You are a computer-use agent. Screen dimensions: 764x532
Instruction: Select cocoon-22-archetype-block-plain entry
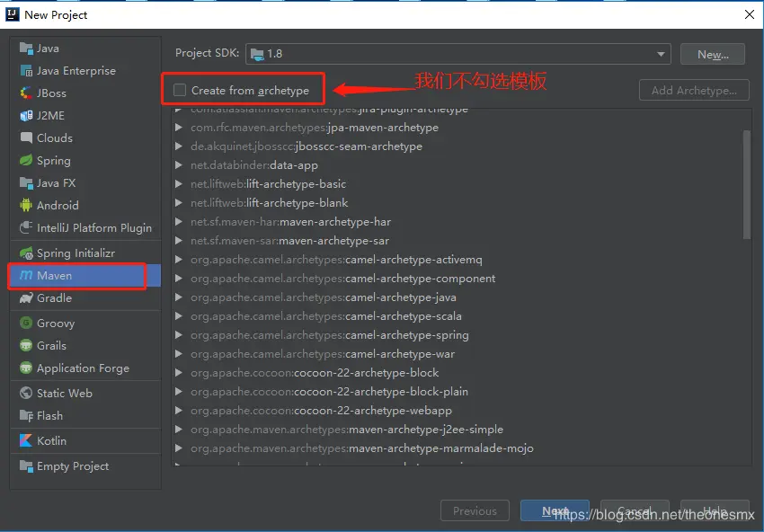pyautogui.click(x=329, y=392)
